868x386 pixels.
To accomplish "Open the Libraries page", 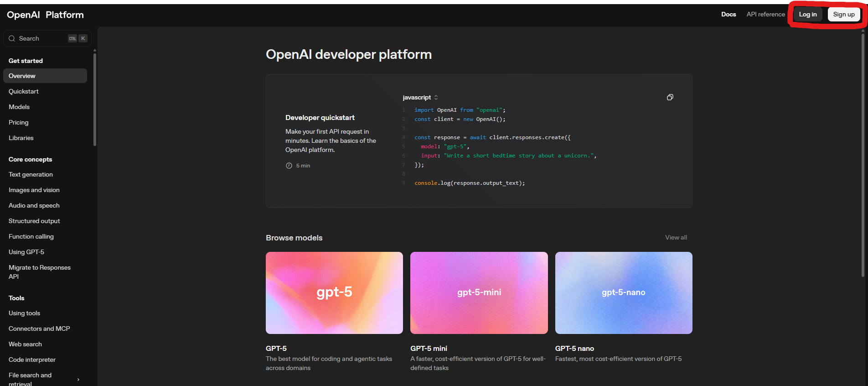I will [21, 138].
